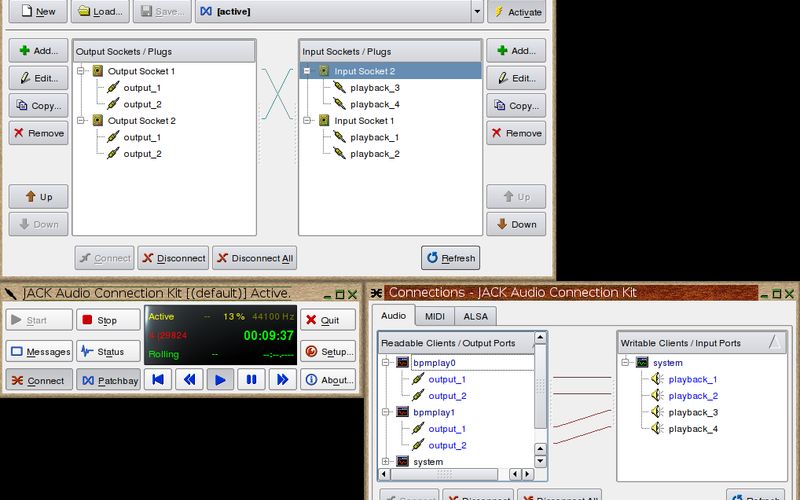Click the Readable Clients vertical scrollbar
This screenshot has width=800, height=500.
click(x=541, y=400)
